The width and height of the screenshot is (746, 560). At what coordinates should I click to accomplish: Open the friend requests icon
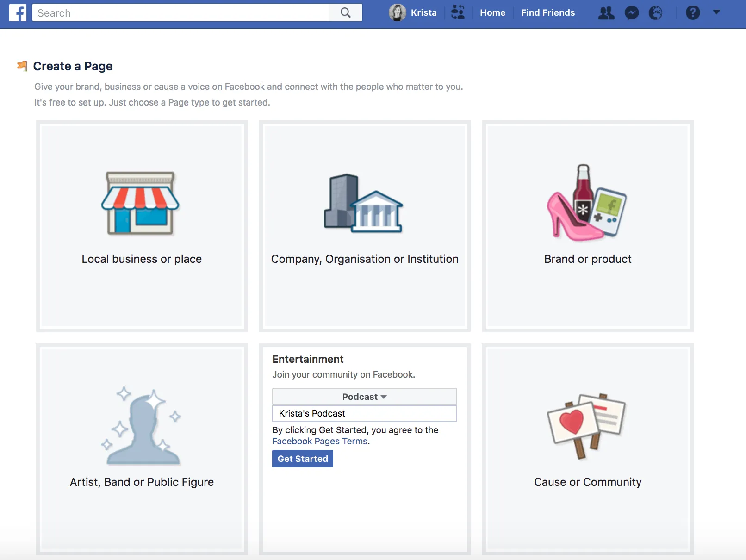pyautogui.click(x=606, y=13)
